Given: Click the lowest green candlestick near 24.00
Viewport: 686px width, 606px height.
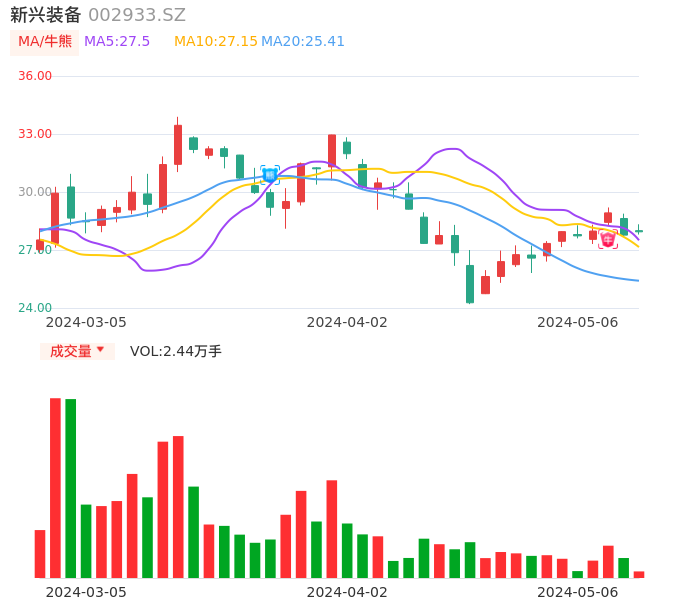Looking at the screenshot, I should click(x=470, y=283).
